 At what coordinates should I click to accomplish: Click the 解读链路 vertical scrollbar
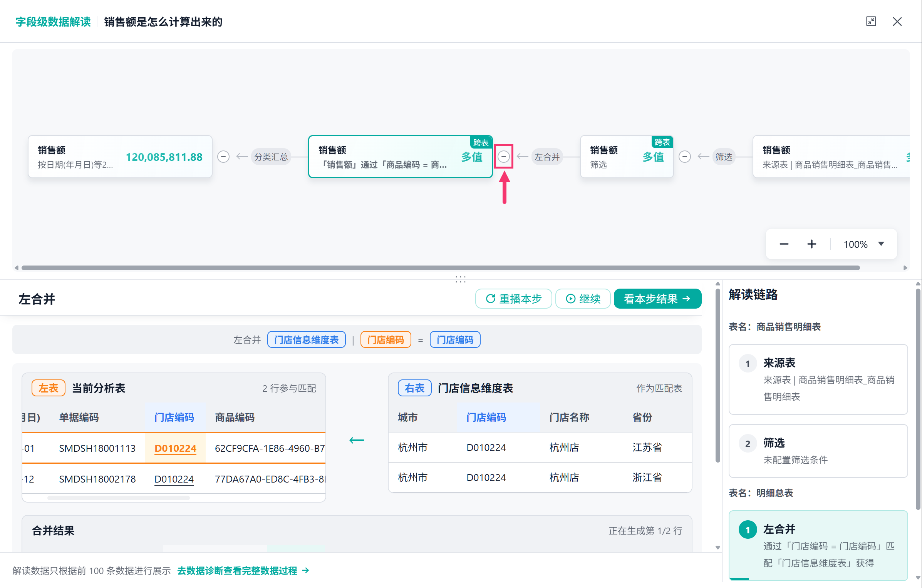[918, 400]
